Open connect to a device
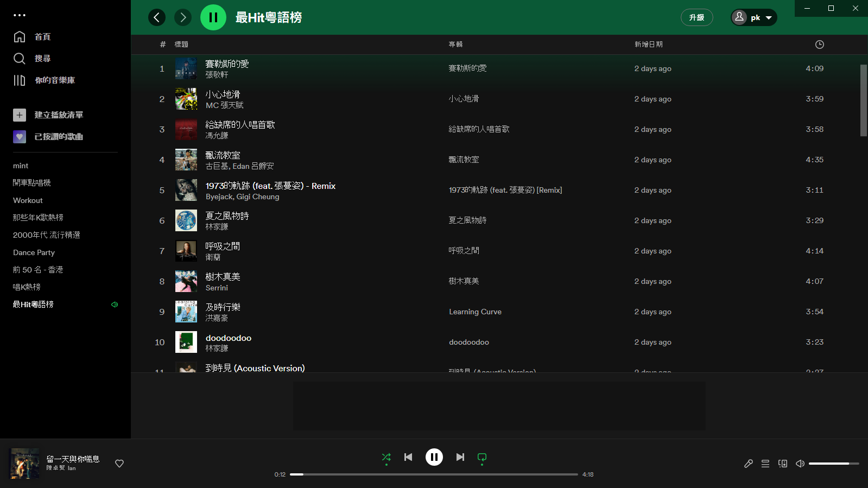The height and width of the screenshot is (488, 868). pos(783,464)
